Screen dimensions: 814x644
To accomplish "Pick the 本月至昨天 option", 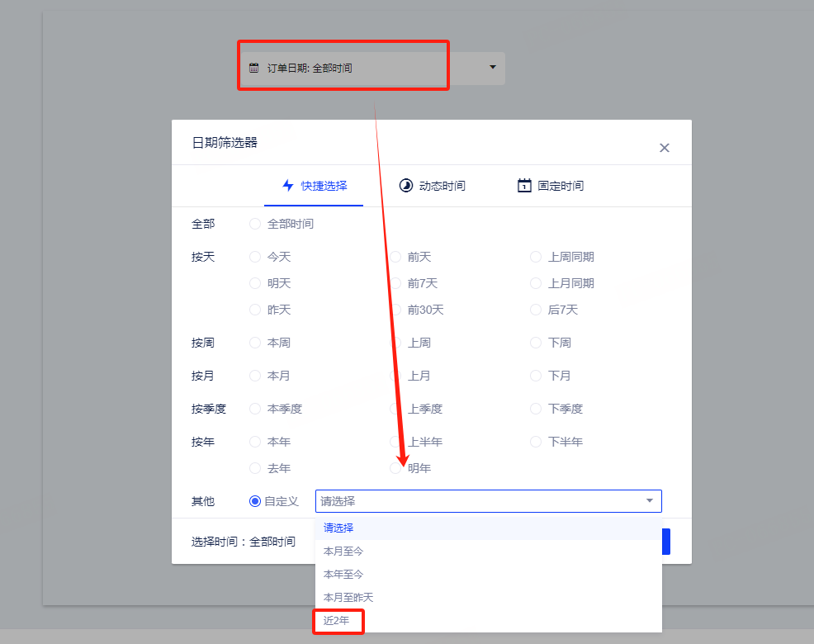I will [348, 597].
